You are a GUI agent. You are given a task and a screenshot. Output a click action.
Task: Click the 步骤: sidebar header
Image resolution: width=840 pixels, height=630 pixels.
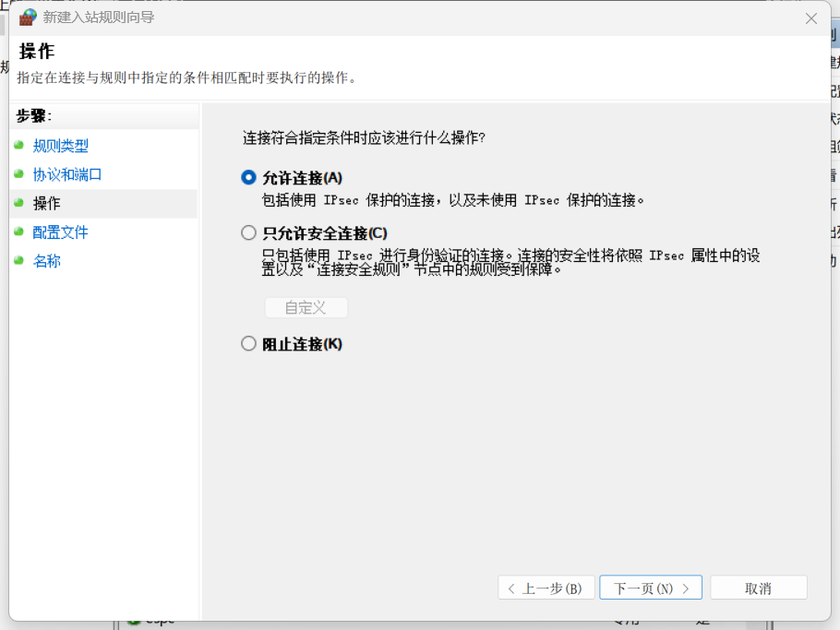pos(34,115)
